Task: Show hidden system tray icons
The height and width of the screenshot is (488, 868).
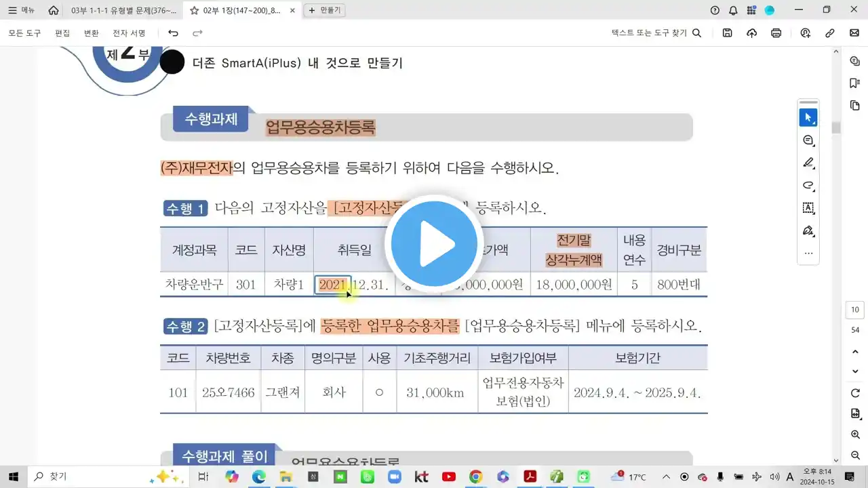Action: pos(667,476)
